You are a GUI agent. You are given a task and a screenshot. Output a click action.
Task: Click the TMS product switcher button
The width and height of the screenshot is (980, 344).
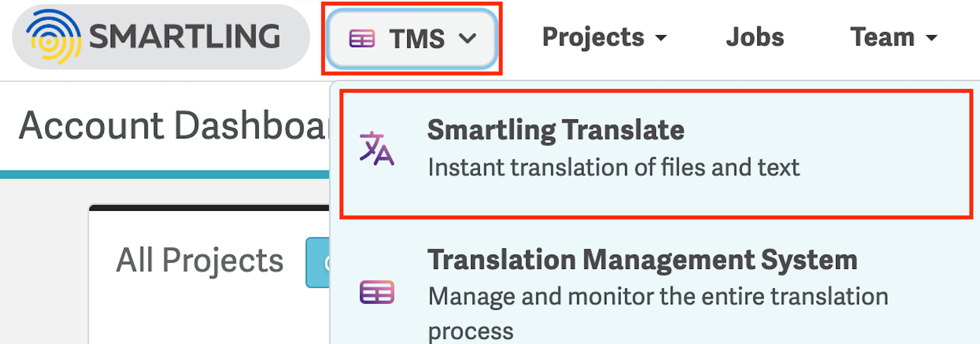pos(412,38)
